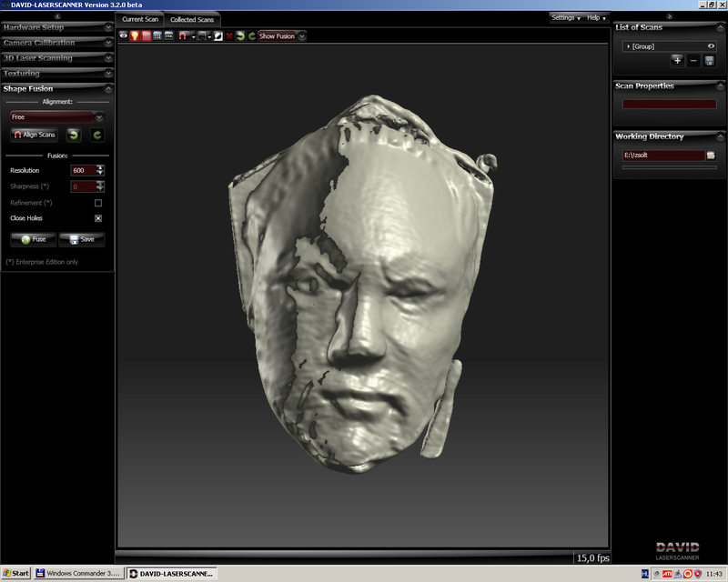Open the Settings menu
The width and height of the screenshot is (728, 582).
tap(565, 17)
